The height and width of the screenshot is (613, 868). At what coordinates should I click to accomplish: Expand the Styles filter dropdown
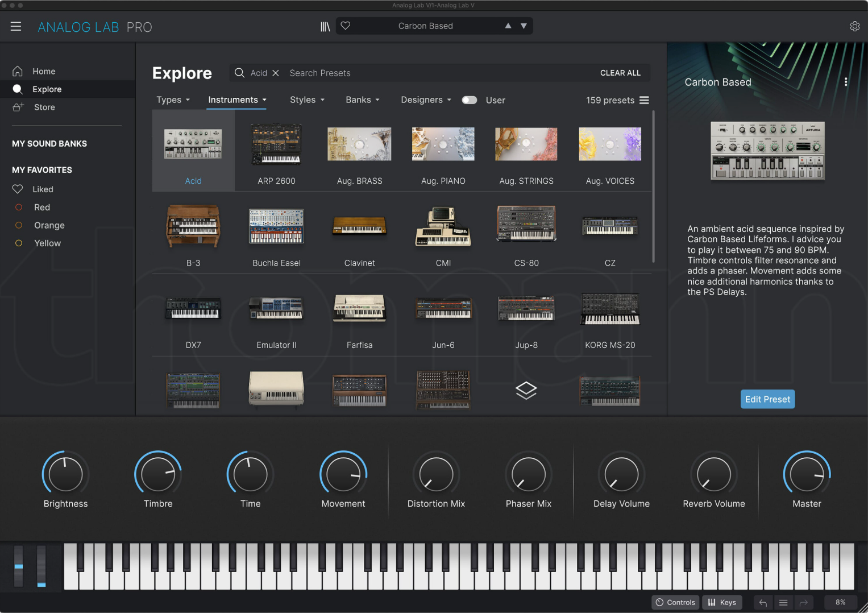tap(307, 100)
